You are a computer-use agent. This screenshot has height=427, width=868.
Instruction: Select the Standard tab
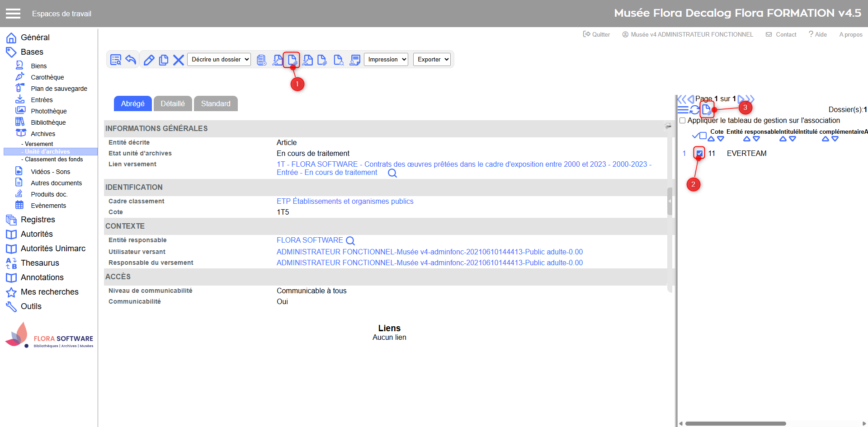point(216,103)
